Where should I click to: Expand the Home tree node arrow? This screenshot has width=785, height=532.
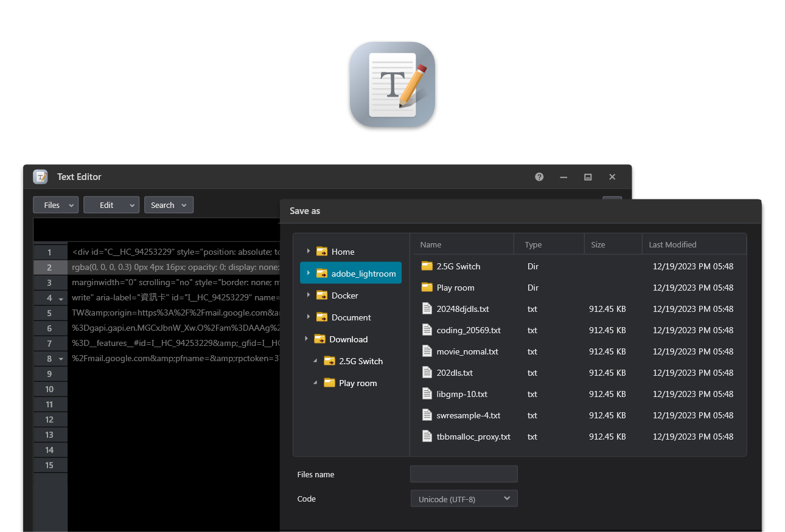click(309, 251)
